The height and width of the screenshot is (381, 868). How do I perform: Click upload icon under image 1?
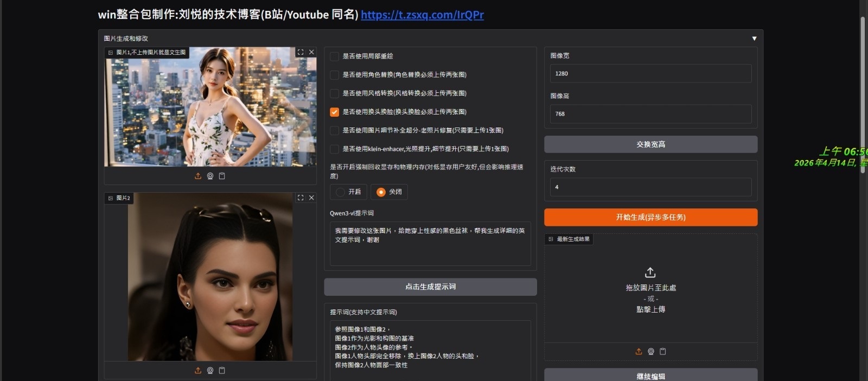click(x=198, y=176)
